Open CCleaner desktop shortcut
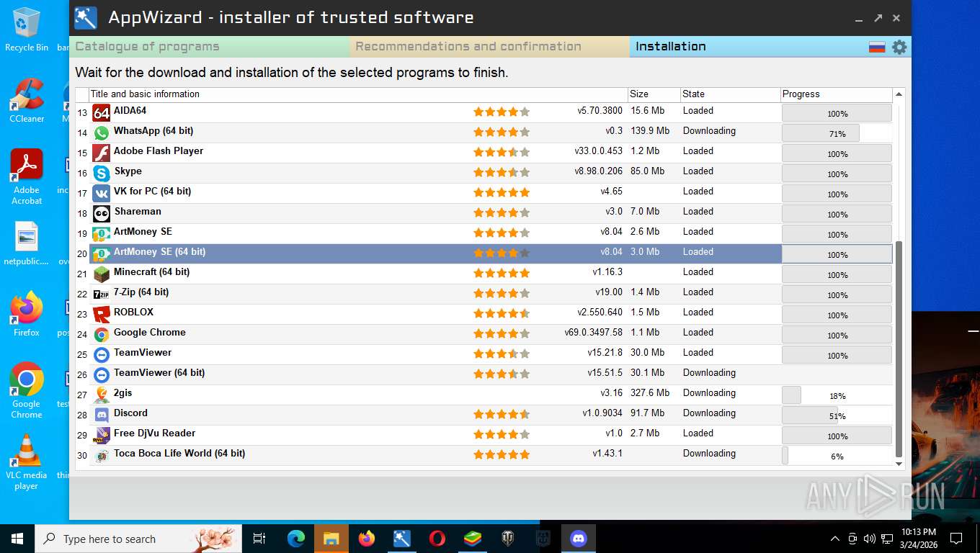This screenshot has width=980, height=553. tap(27, 101)
